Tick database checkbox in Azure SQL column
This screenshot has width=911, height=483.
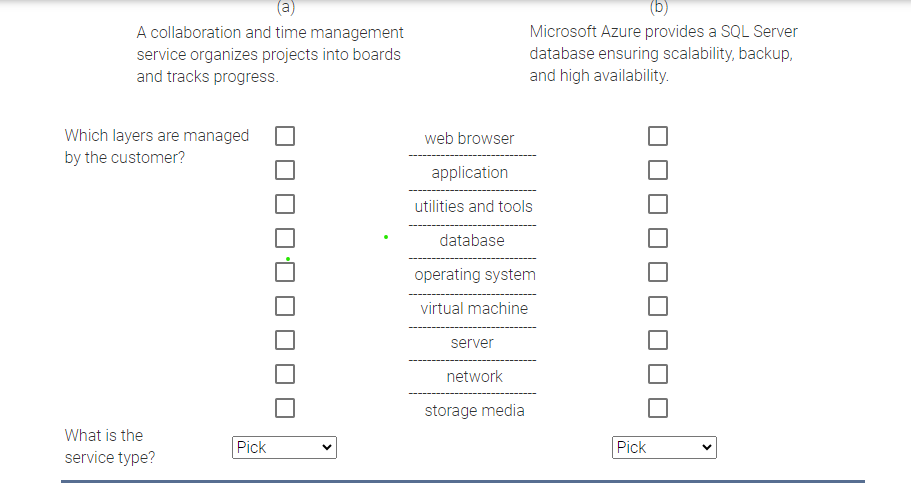click(658, 238)
